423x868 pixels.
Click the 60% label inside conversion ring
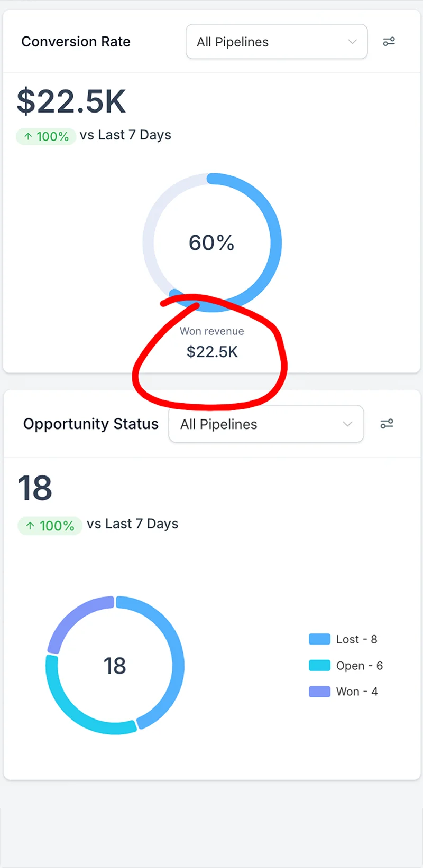[212, 243]
